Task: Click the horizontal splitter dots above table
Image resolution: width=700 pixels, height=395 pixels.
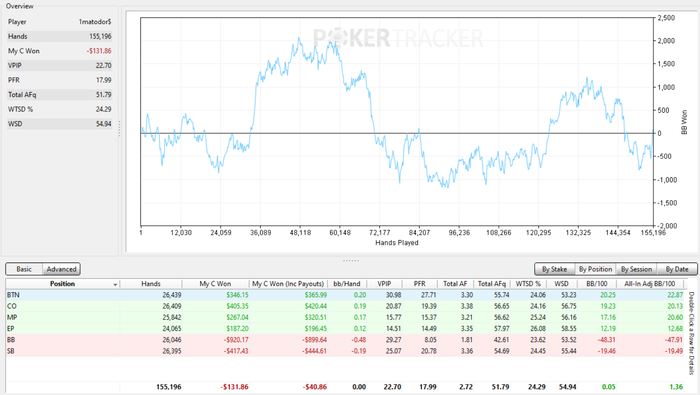Action: (x=351, y=260)
